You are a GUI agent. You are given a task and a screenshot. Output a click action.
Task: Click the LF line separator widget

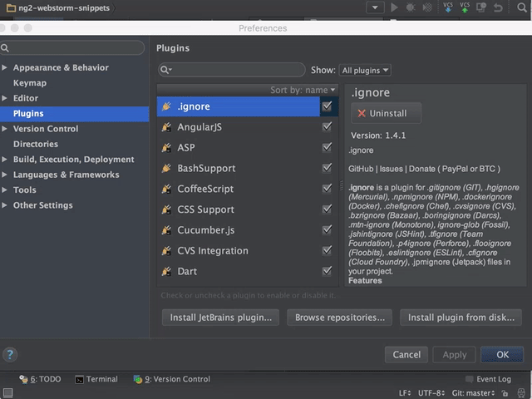tap(405, 393)
